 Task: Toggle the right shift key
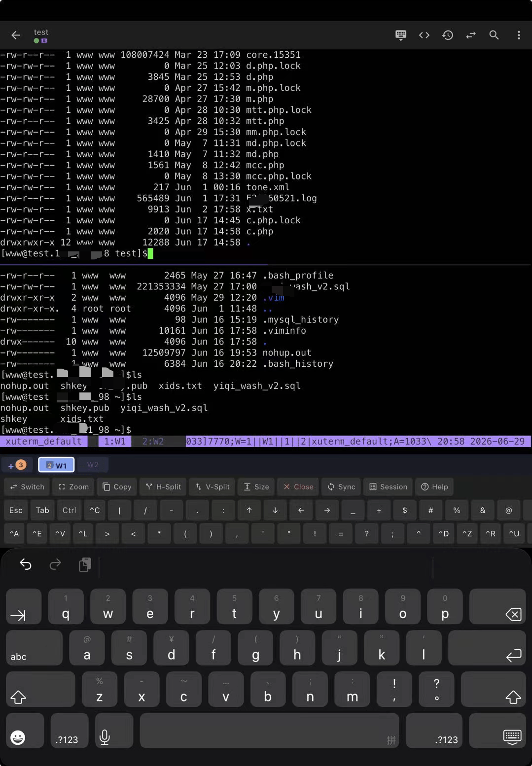coord(494,689)
